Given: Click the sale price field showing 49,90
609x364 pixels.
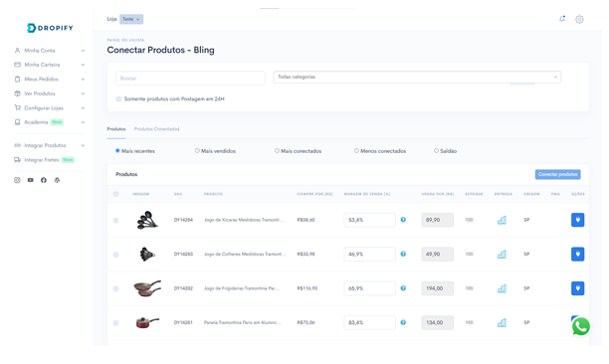Looking at the screenshot, I should coord(437,255).
